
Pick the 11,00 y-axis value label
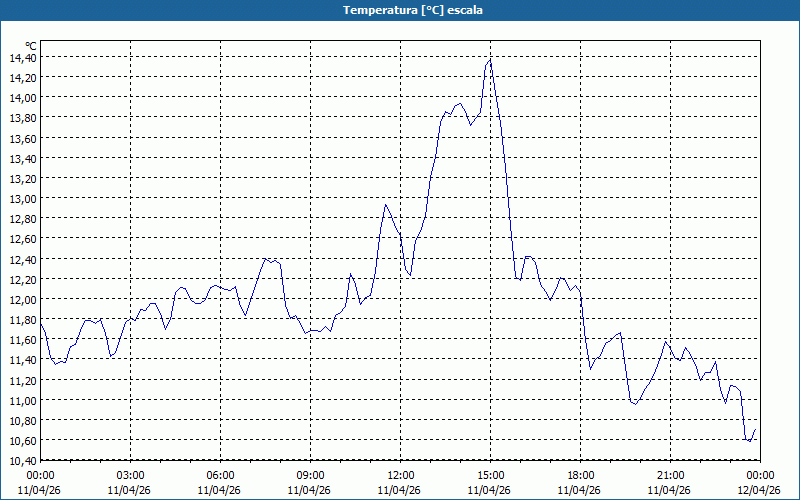tap(22, 400)
